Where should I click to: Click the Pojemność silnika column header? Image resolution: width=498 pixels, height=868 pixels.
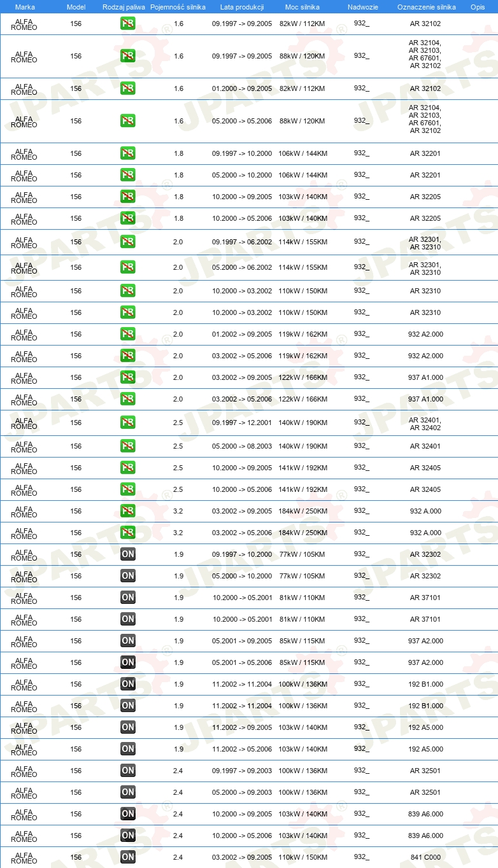pos(178,7)
